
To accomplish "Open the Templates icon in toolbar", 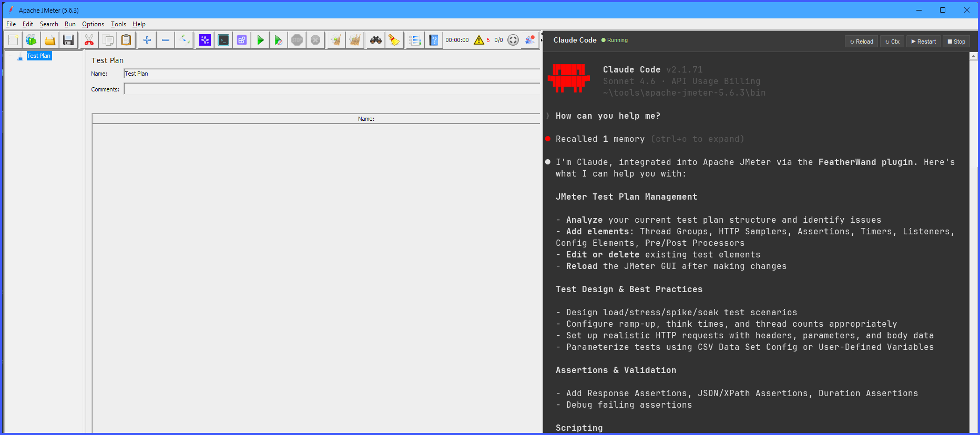I will (32, 40).
